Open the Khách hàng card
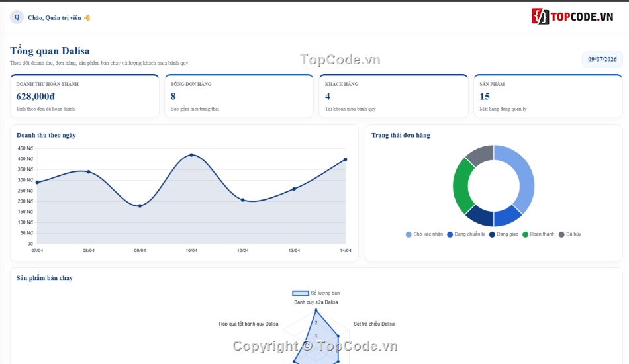 pyautogui.click(x=393, y=96)
